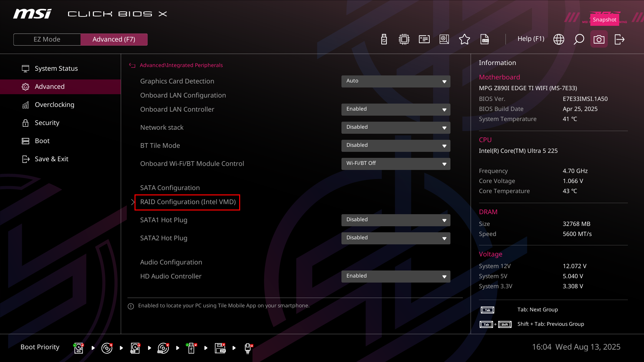Expand RAID Configuration (Intel VMD) submenu

pos(187,202)
